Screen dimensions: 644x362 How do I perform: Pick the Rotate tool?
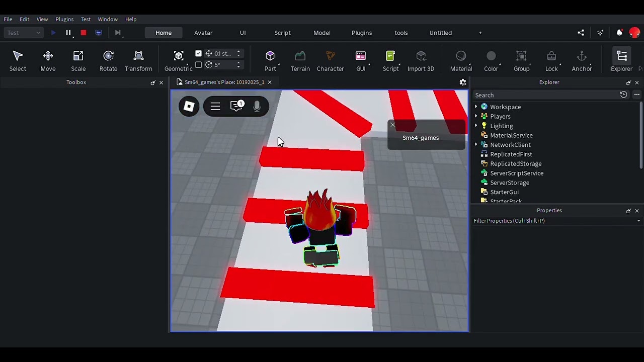coord(108,60)
